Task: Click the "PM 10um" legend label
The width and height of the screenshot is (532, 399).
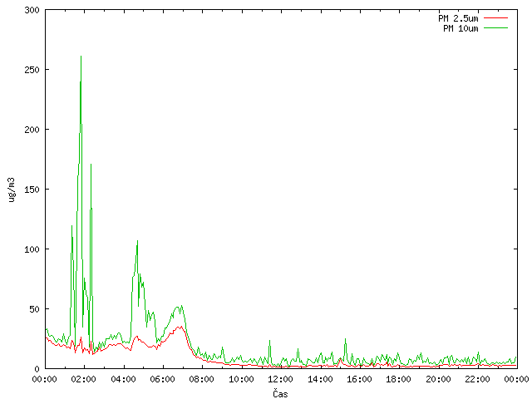Action: pos(461,28)
